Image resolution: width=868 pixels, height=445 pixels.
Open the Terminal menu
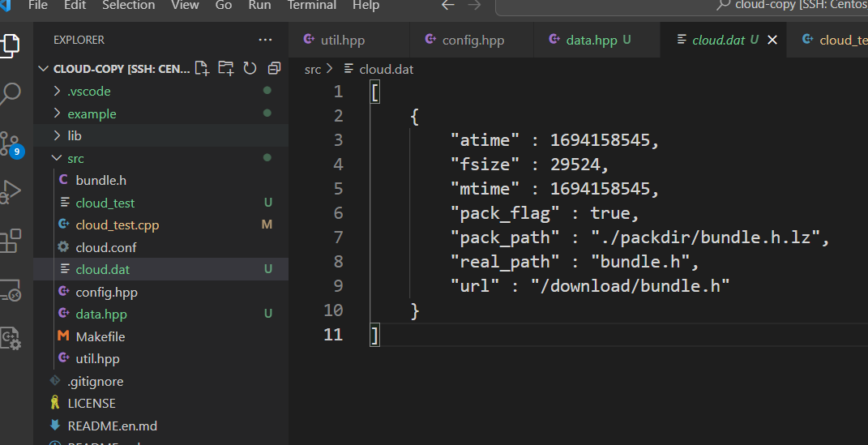tap(312, 6)
